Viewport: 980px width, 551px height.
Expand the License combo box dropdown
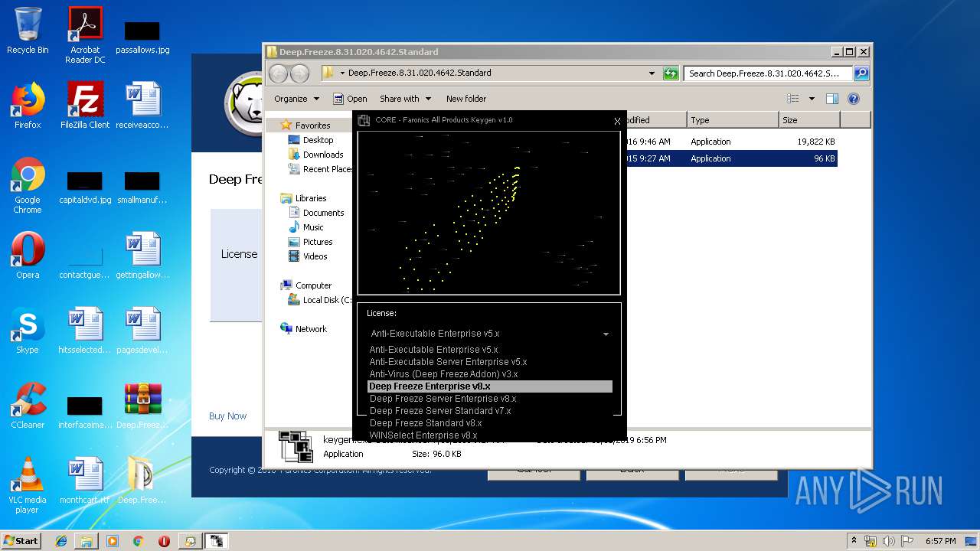[x=606, y=334]
